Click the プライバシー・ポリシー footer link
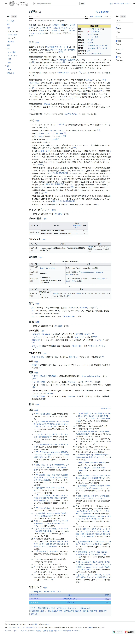The width and height of the screenshot is (140, 644). tap(12, 631)
